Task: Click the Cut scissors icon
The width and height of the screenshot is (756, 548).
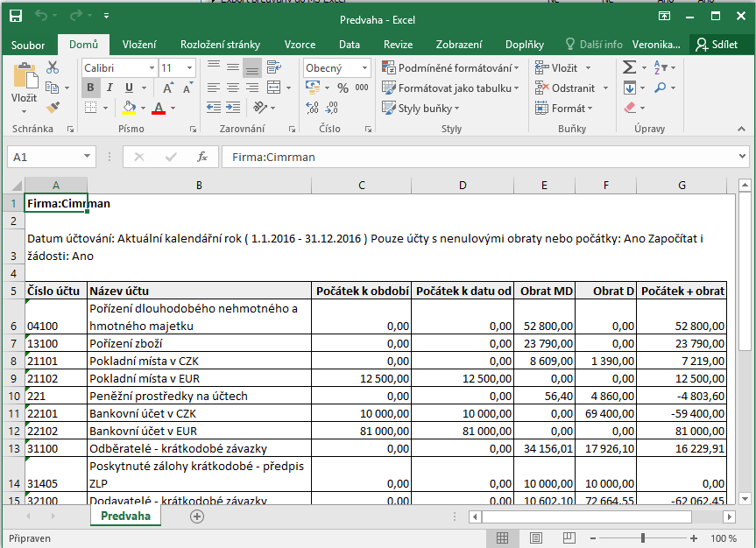Action: click(53, 67)
